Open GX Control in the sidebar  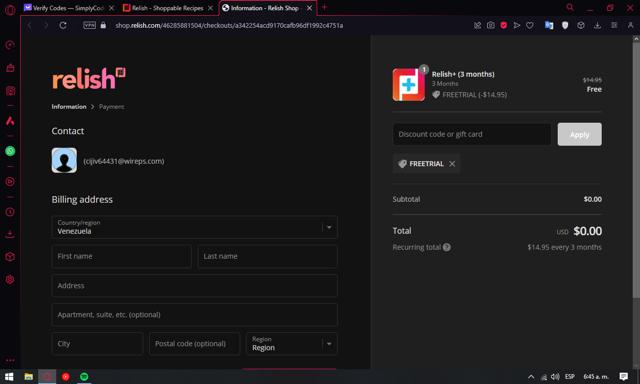point(10,45)
